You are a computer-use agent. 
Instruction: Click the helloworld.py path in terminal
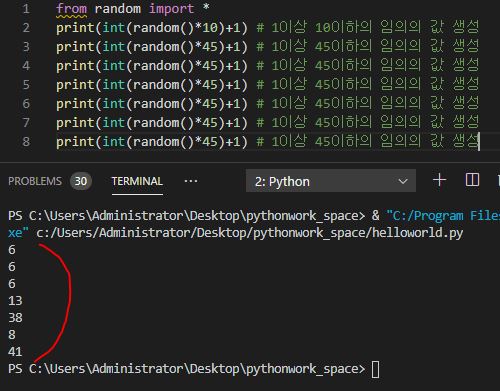click(x=250, y=233)
